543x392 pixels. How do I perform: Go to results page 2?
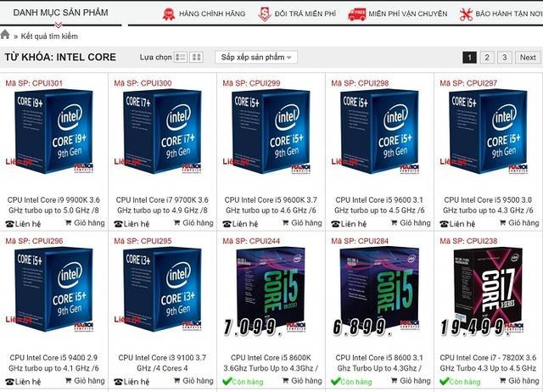click(x=487, y=58)
